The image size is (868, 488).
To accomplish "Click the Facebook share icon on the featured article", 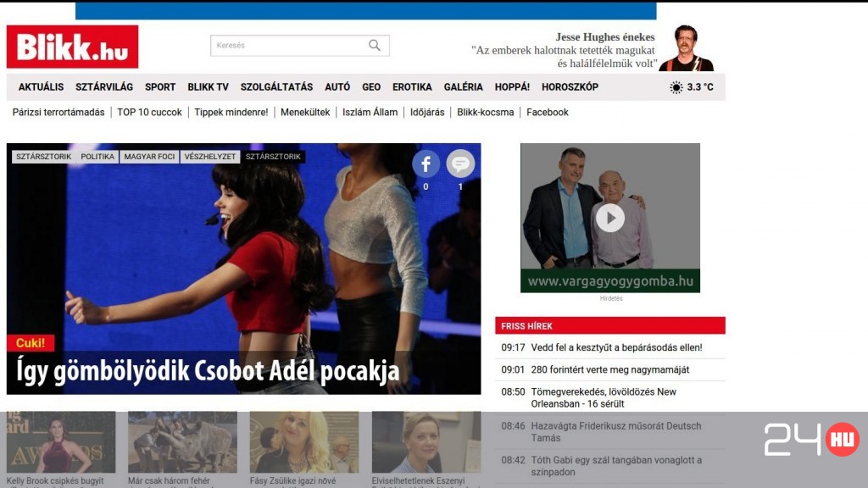I will click(426, 164).
